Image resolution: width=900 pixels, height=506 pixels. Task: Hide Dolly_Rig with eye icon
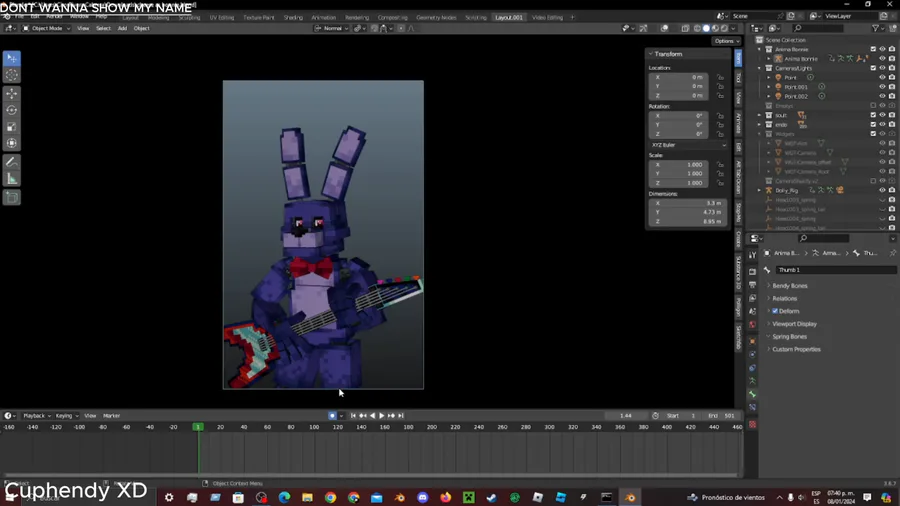(882, 190)
